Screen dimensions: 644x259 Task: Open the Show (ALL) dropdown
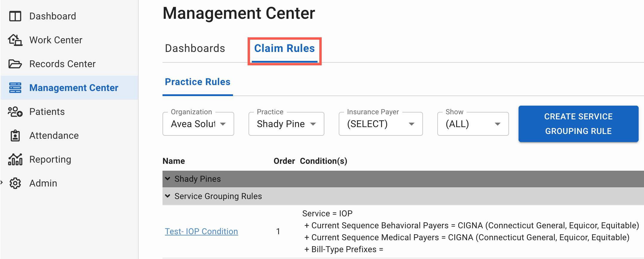click(x=473, y=124)
